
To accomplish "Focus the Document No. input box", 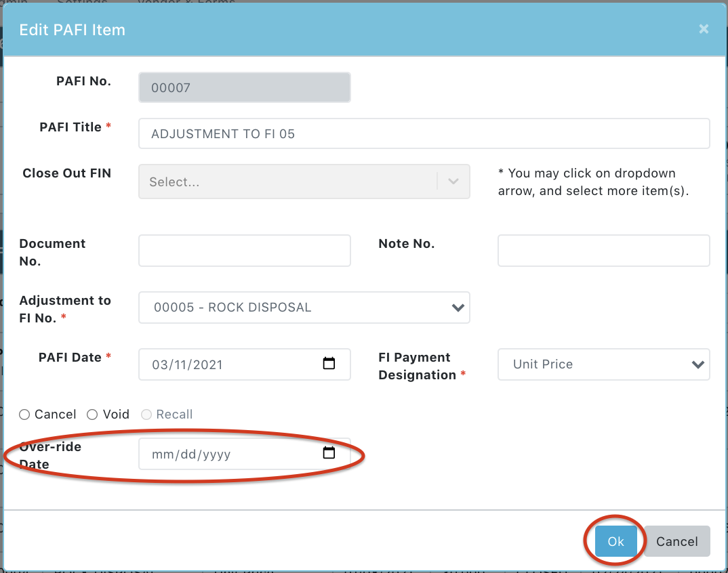I will coord(244,251).
